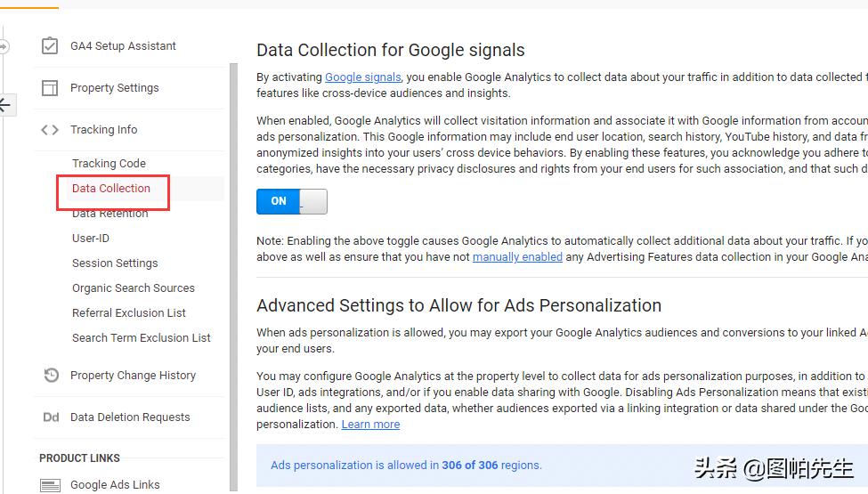Click the Google Ads Links icon
Screen dimensions: 868x494
point(51,485)
